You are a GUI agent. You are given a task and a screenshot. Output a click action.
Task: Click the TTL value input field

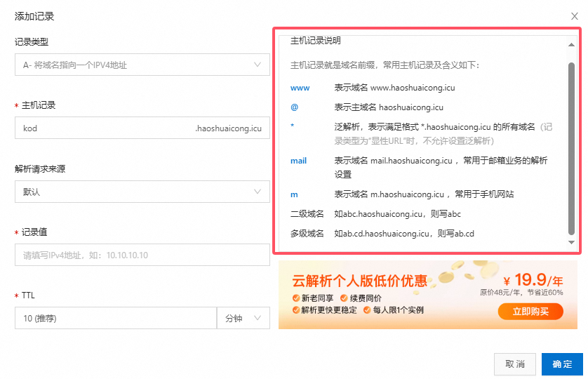pyautogui.click(x=115, y=318)
